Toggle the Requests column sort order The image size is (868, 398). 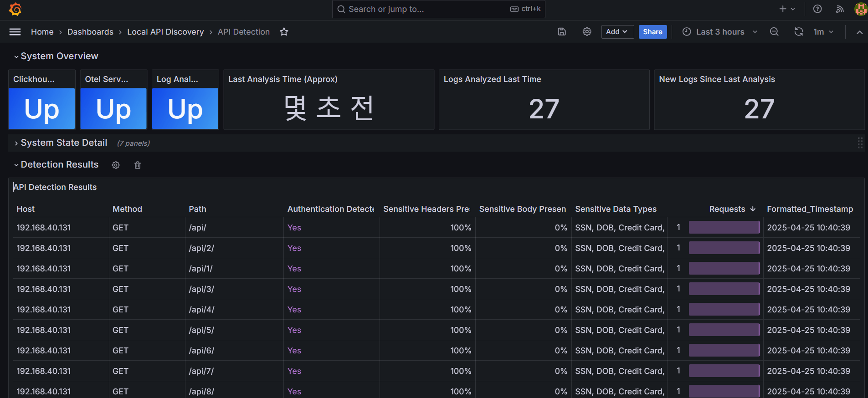[x=732, y=209]
